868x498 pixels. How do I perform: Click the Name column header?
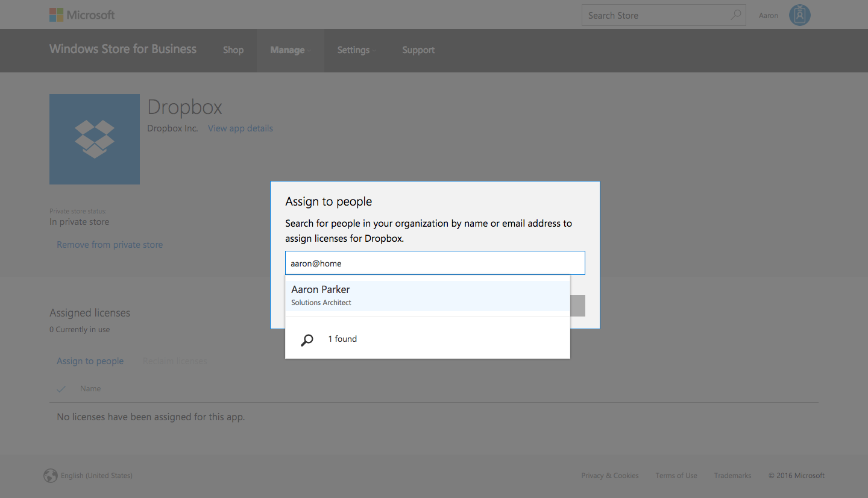pyautogui.click(x=90, y=389)
